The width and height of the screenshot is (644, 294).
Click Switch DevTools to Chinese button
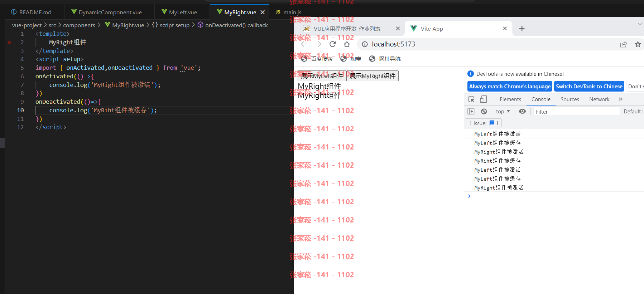tap(589, 86)
